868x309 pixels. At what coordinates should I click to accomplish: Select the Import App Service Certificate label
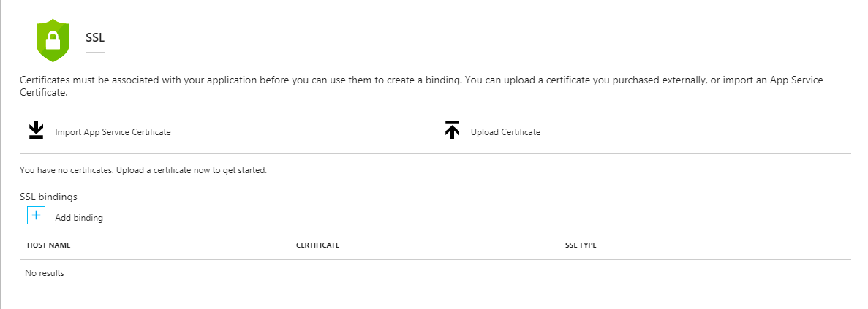(x=113, y=132)
